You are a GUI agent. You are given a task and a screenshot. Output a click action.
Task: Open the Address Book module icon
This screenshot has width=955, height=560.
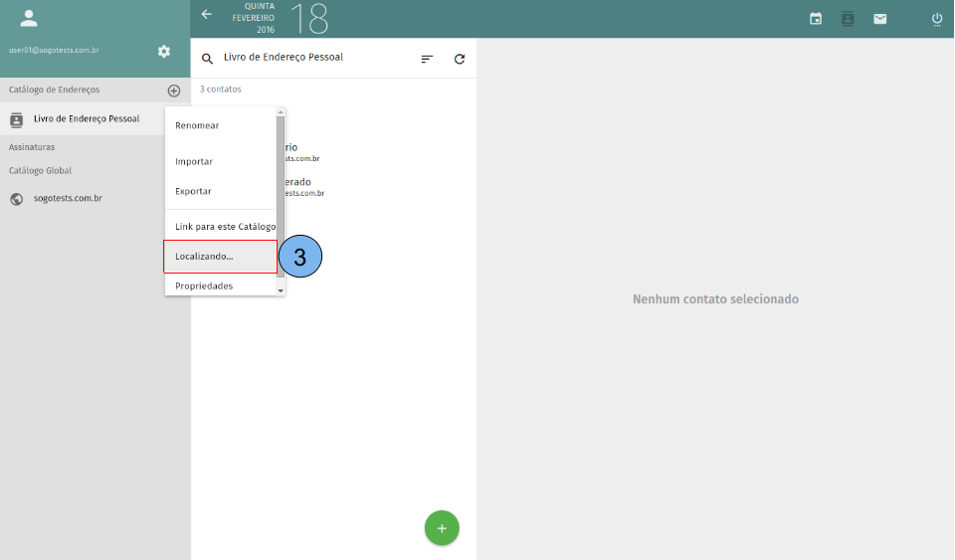point(848,19)
